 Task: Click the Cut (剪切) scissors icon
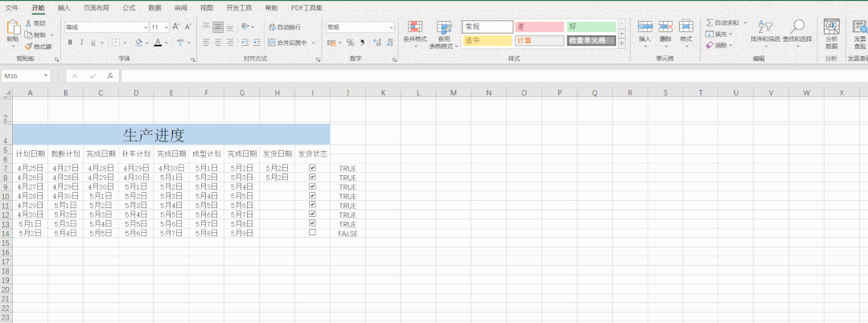[x=29, y=23]
